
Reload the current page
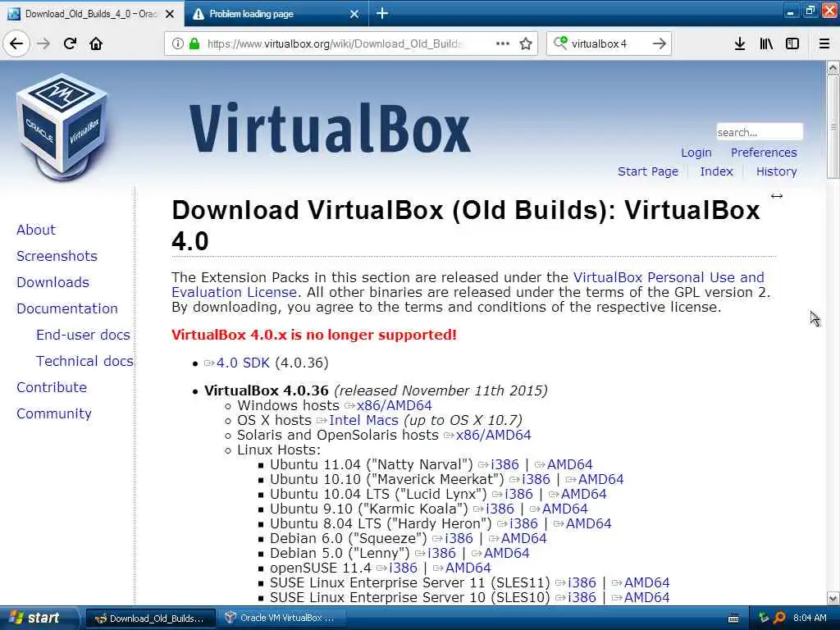coord(70,43)
